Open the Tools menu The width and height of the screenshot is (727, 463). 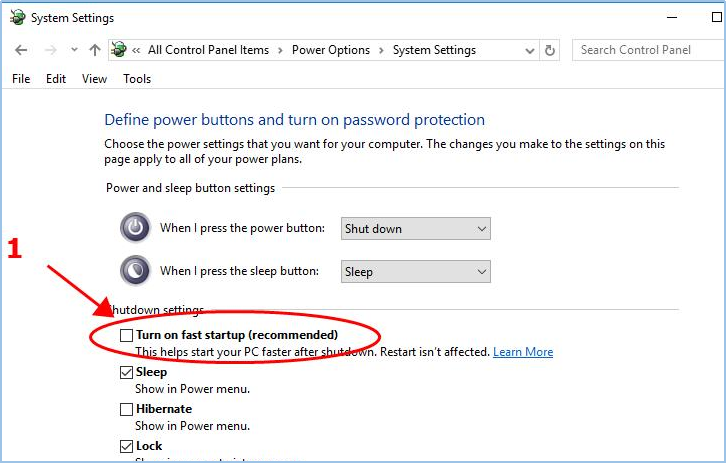pos(137,79)
